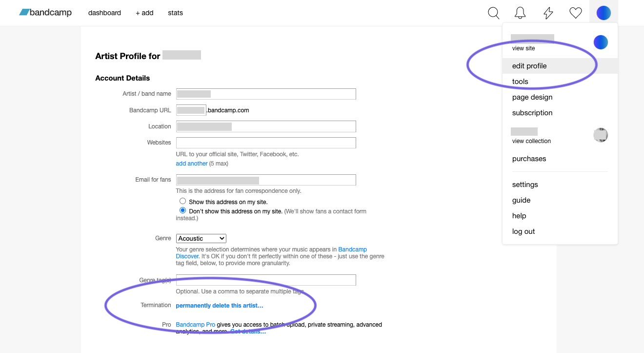Open the wishlist heart icon
Viewport: 644px width, 353px height.
pos(575,13)
